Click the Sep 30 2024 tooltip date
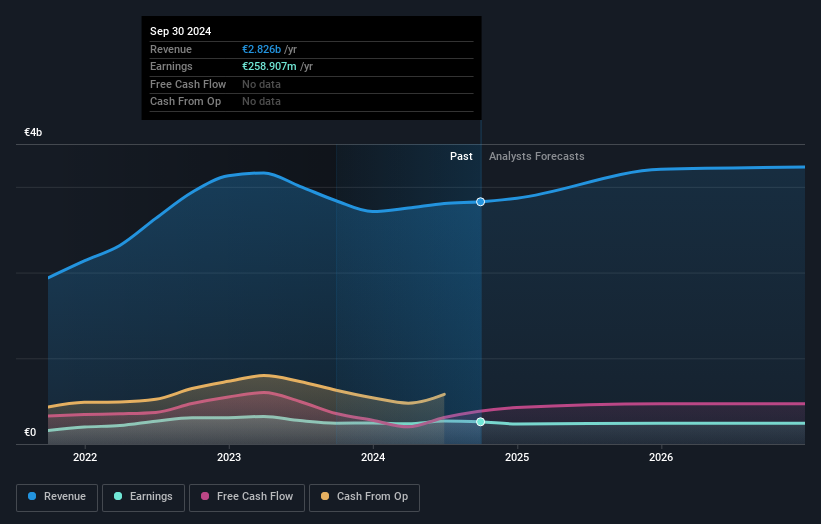Screen dimensions: 821x524 click(x=181, y=31)
